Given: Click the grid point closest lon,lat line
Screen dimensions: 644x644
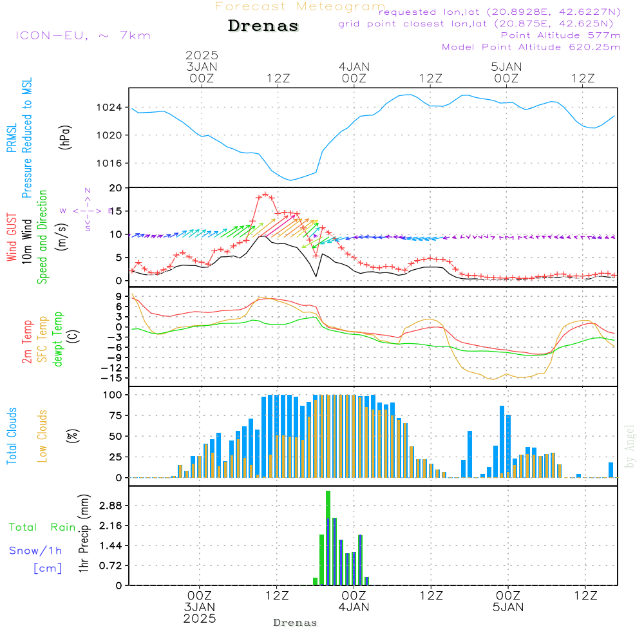Looking at the screenshot, I should click(476, 23).
